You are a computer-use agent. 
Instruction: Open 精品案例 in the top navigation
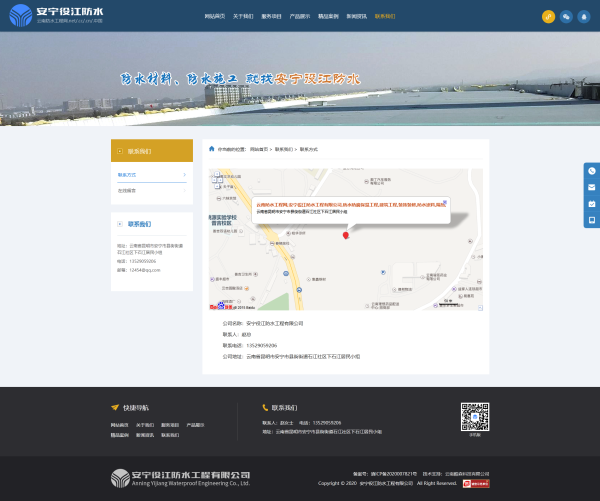tap(328, 16)
